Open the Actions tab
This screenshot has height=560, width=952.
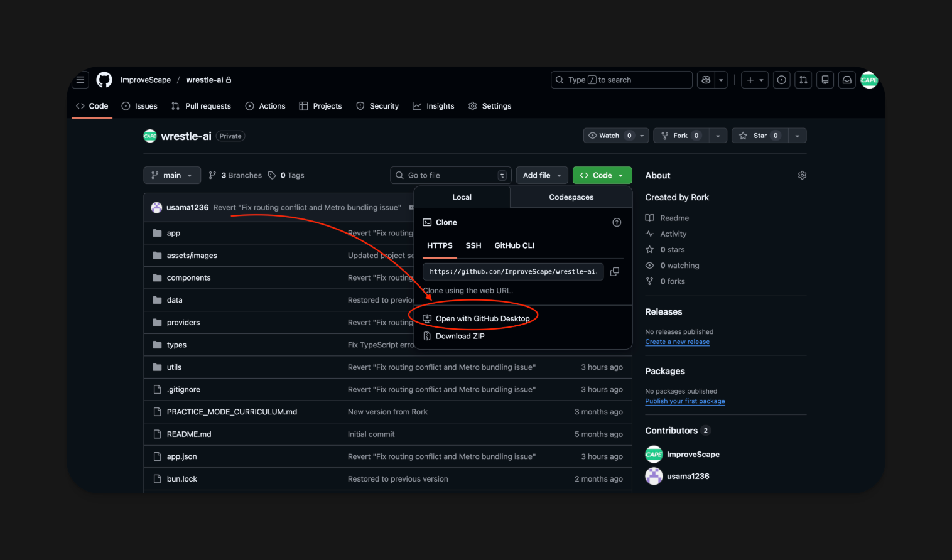pyautogui.click(x=266, y=106)
